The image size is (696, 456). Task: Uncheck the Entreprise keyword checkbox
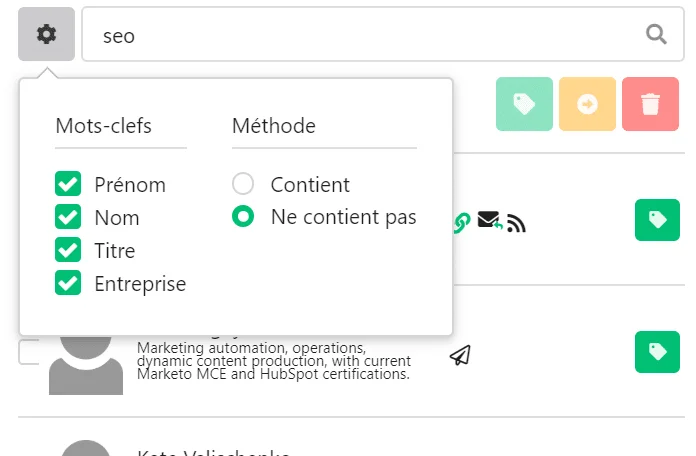[68, 283]
